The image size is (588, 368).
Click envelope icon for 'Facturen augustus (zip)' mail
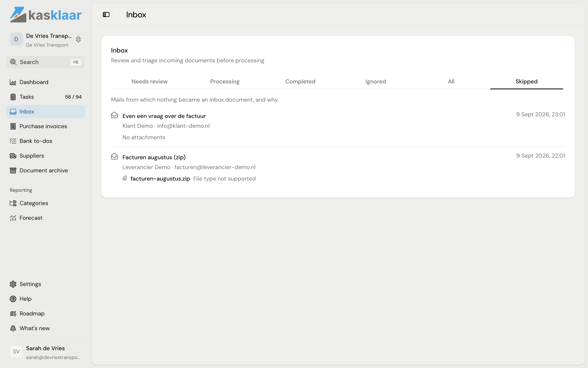114,156
